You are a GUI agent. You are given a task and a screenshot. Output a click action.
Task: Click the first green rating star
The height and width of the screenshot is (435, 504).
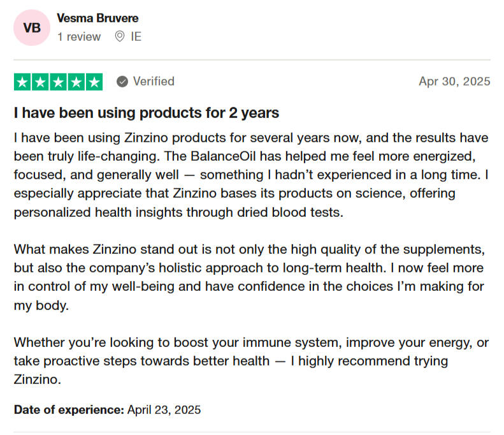tap(22, 82)
